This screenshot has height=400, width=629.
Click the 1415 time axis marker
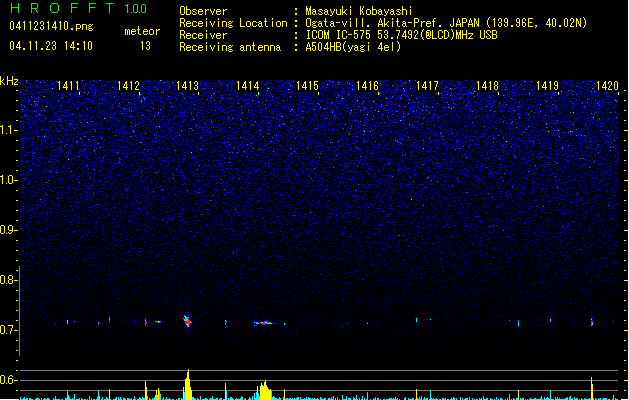pos(307,86)
